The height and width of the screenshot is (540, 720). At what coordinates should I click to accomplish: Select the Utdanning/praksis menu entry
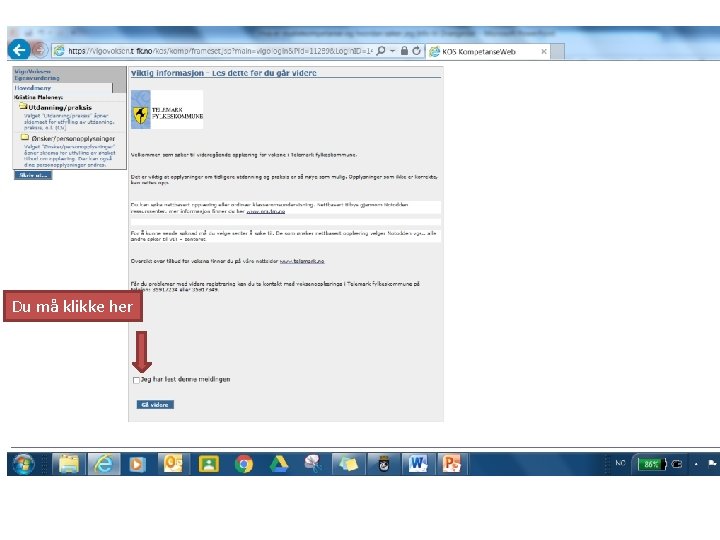click(60, 107)
